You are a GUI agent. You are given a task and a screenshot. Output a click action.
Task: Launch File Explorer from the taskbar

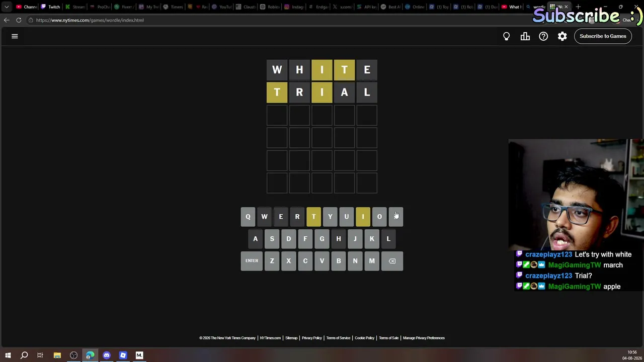click(57, 355)
